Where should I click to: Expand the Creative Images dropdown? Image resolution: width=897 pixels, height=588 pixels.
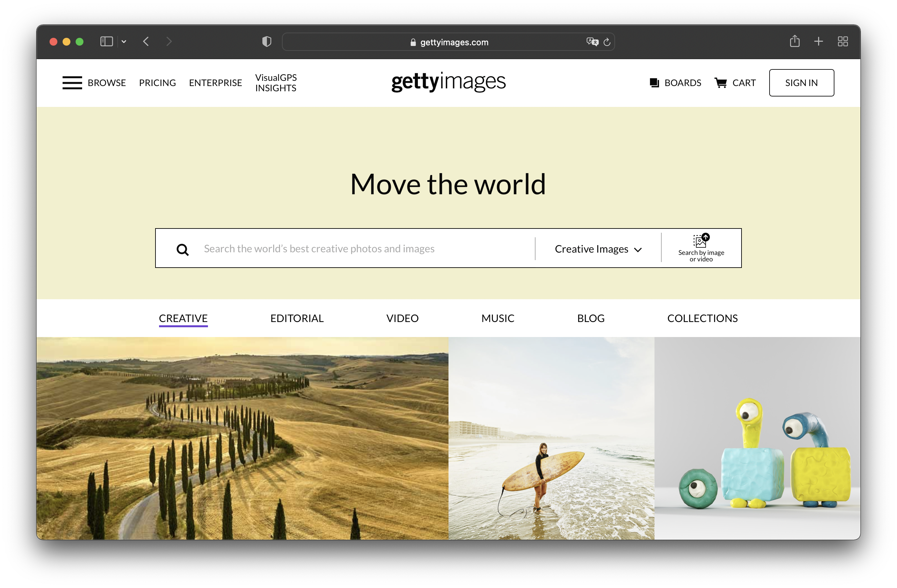tap(598, 249)
